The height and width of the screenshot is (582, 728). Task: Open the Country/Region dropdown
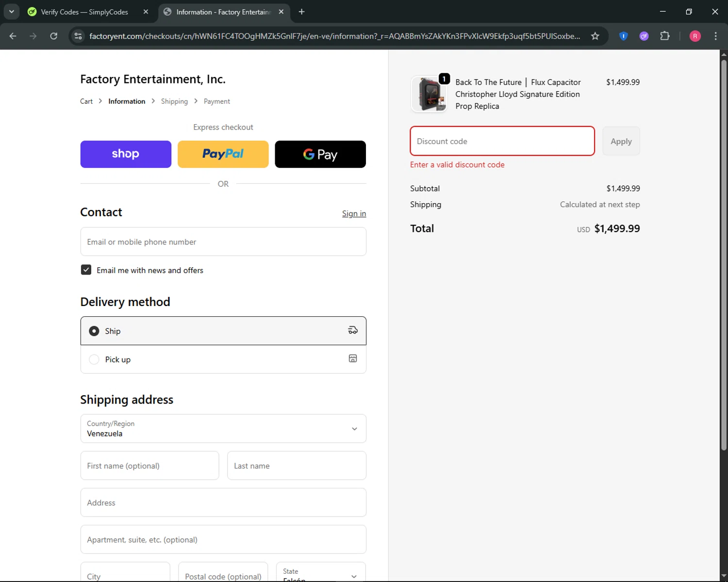tap(223, 428)
